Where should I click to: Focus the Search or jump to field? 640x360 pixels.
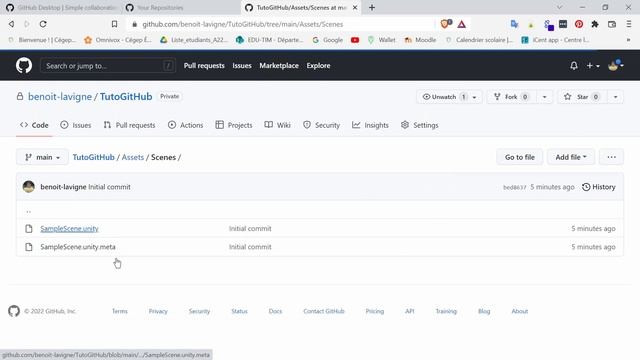pos(108,66)
